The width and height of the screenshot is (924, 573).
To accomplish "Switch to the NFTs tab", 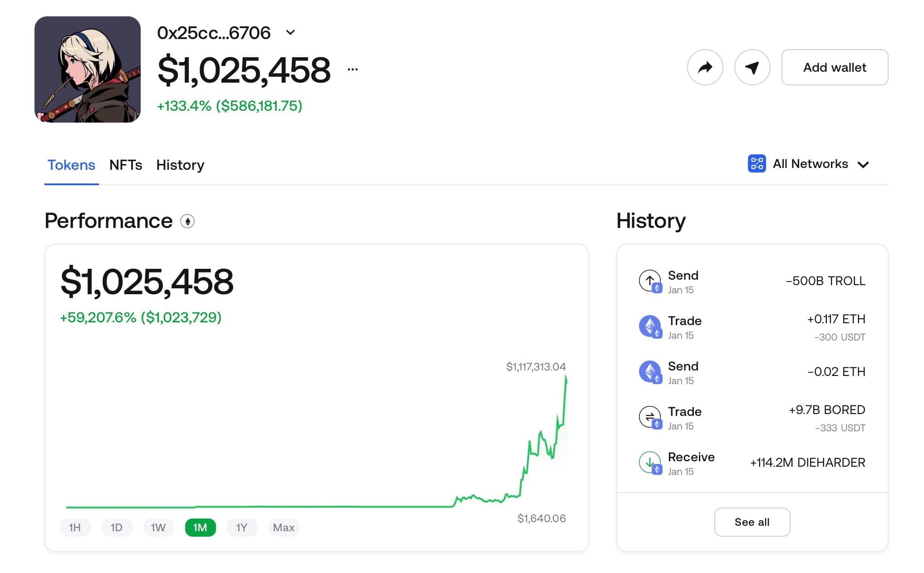I will tap(126, 165).
